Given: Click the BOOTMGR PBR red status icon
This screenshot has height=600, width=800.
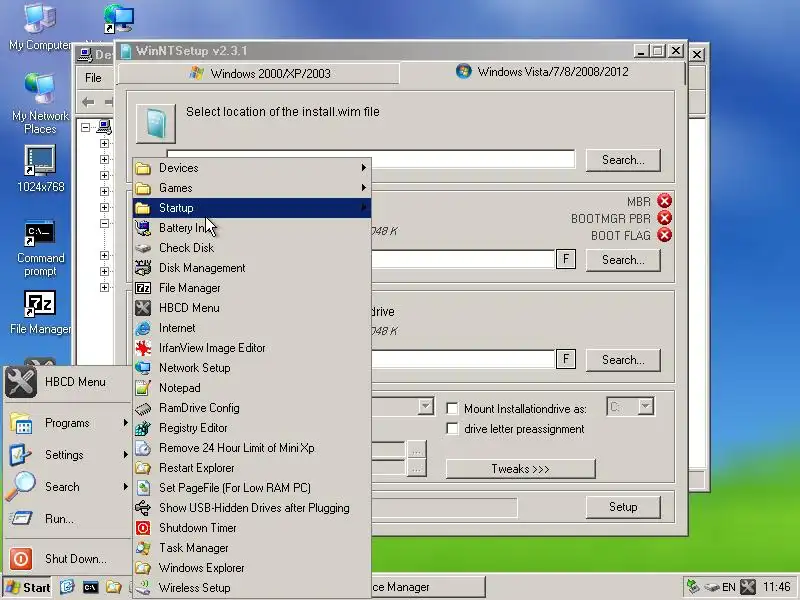Looking at the screenshot, I should (x=664, y=218).
